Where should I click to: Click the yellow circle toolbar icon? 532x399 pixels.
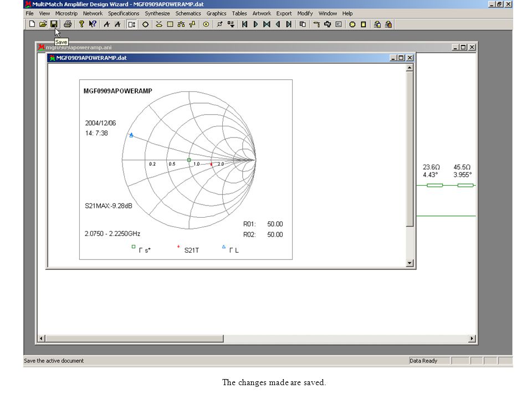pos(352,24)
